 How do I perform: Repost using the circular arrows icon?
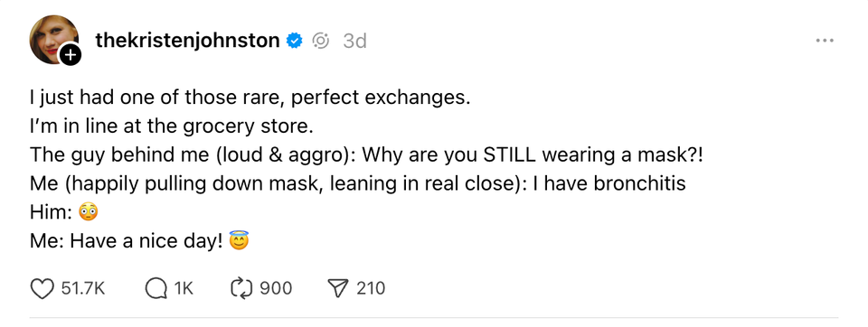pos(242,288)
